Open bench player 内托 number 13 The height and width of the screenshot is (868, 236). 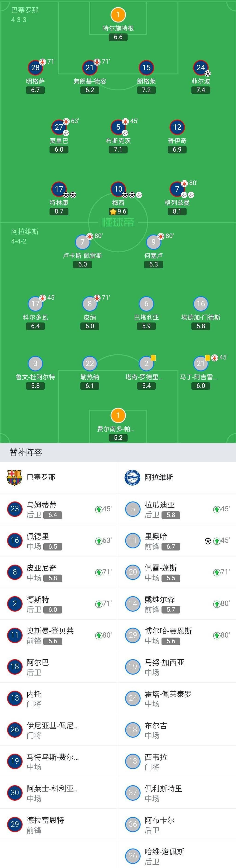point(59,699)
